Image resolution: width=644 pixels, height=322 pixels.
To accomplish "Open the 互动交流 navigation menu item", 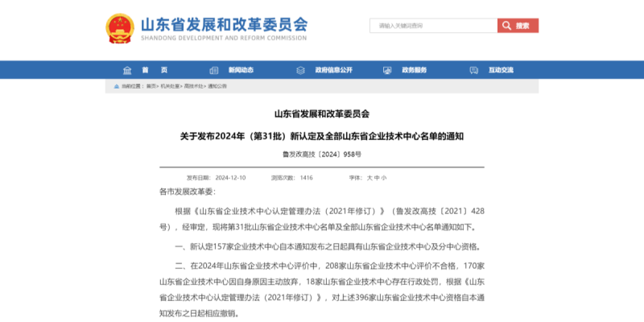I will click(501, 70).
